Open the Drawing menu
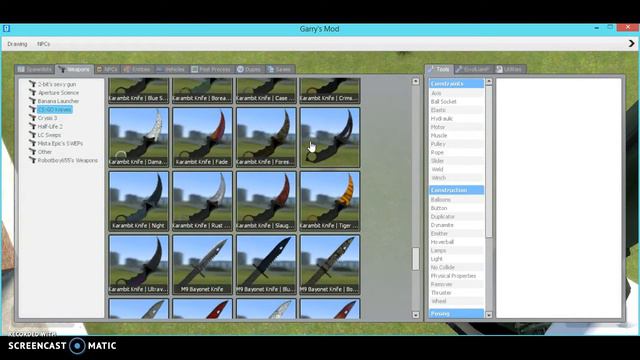This screenshot has width=640, height=360. [x=17, y=44]
